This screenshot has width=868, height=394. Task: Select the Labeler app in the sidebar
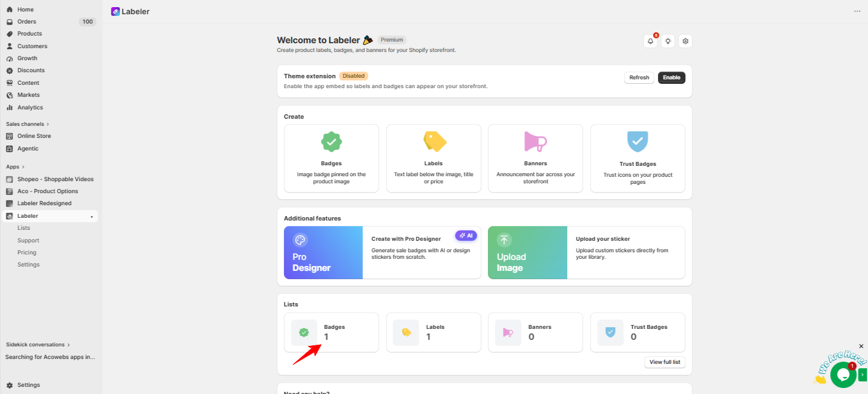tap(49, 216)
